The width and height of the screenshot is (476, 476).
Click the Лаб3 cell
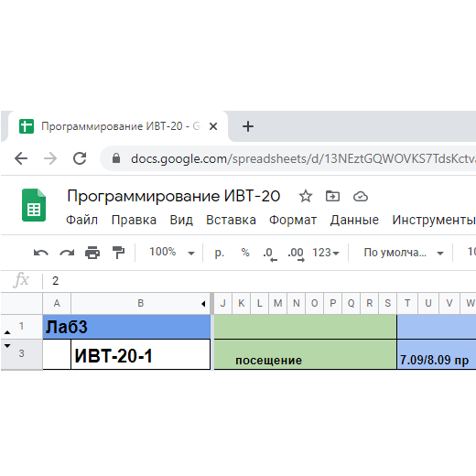point(126,327)
